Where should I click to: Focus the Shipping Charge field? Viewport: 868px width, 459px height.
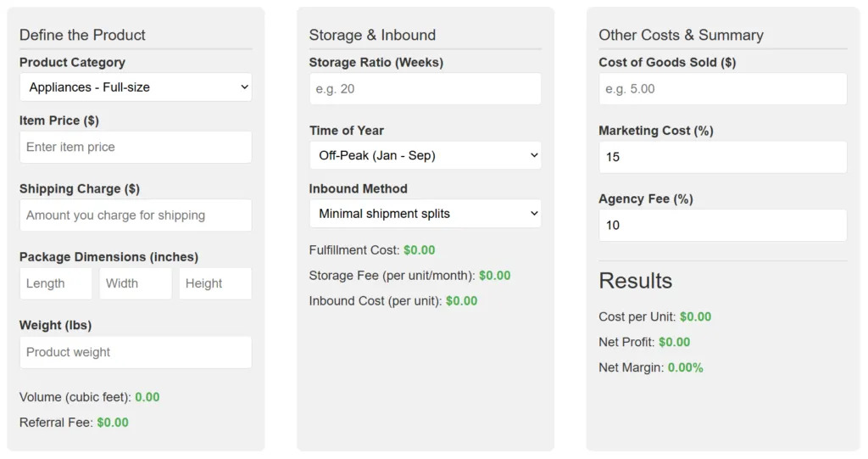(136, 216)
